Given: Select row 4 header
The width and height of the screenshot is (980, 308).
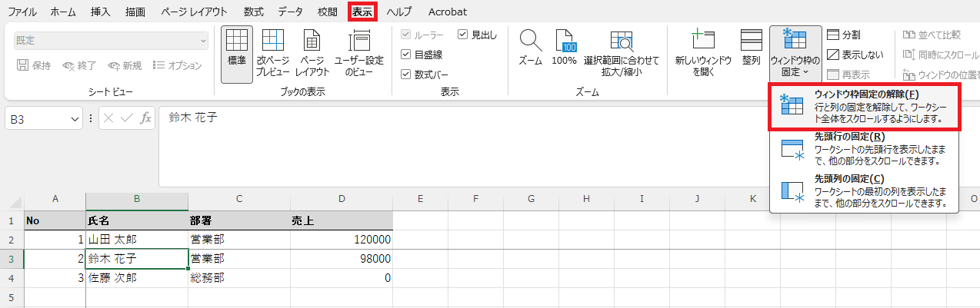Looking at the screenshot, I should click(x=12, y=278).
